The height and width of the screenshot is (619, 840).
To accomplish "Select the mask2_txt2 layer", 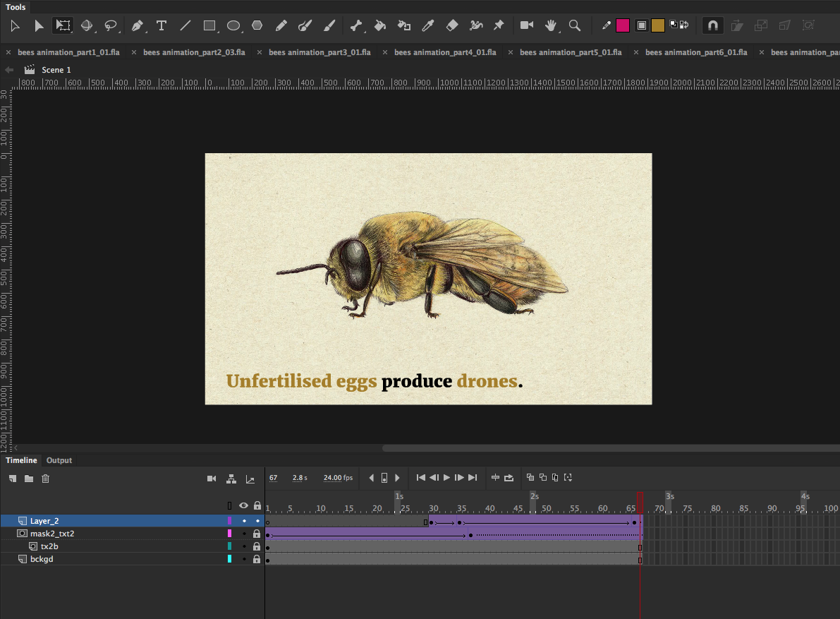I will [52, 534].
